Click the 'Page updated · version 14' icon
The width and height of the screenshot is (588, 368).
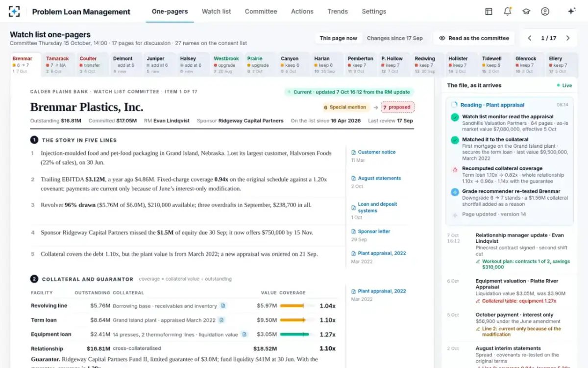tap(455, 214)
